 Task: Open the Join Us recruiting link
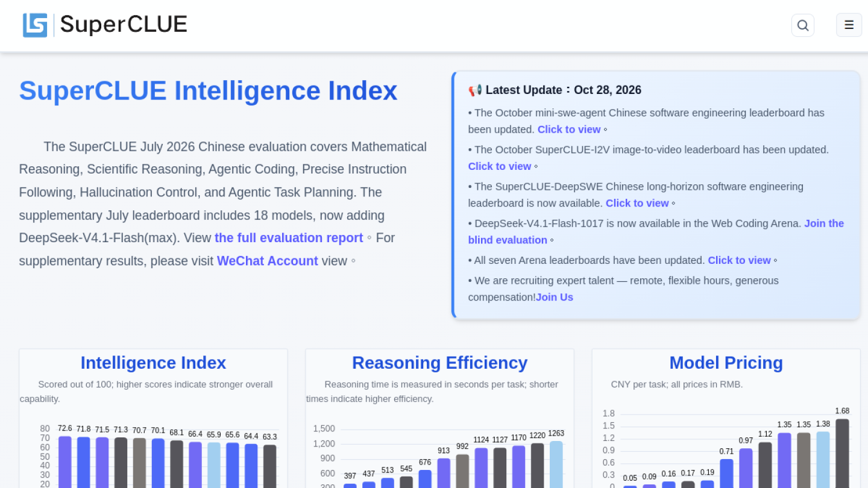(x=555, y=297)
